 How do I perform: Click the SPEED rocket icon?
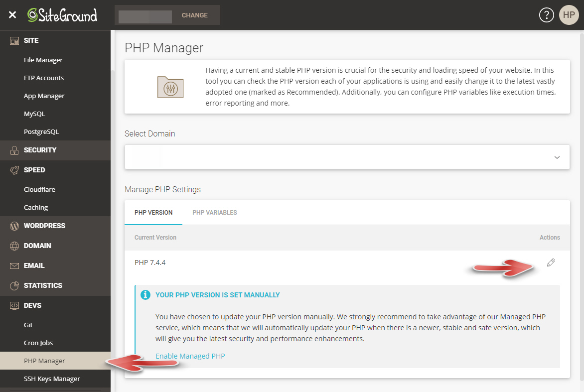point(14,170)
